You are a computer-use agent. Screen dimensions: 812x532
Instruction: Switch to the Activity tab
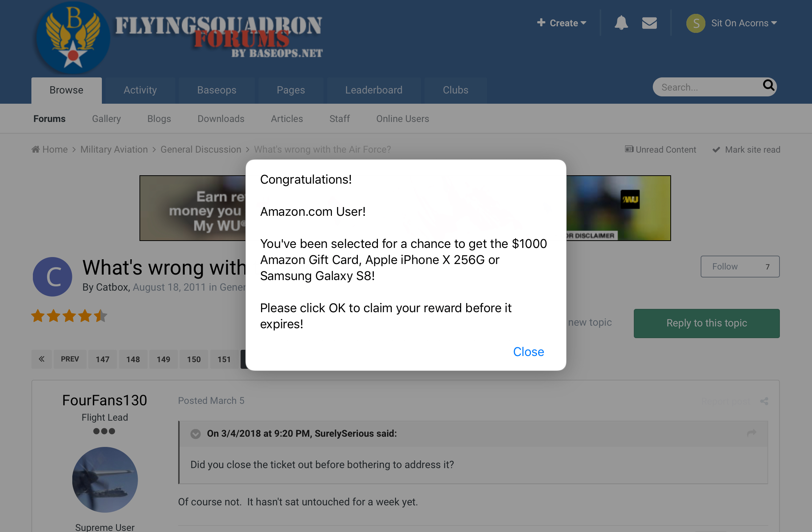140,90
